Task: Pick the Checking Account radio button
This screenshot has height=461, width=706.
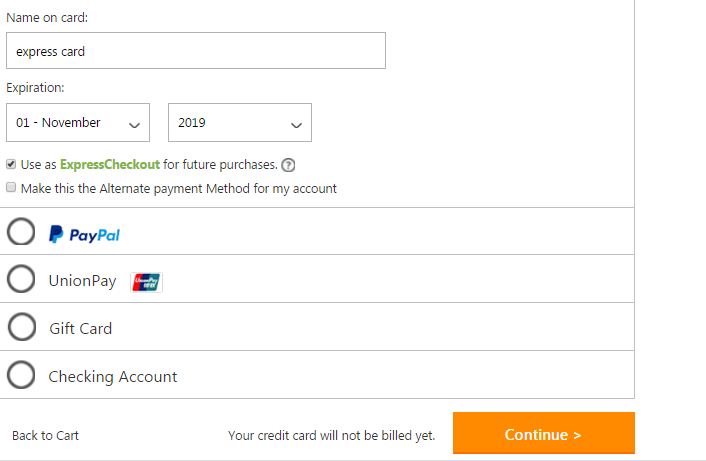Action: click(x=21, y=376)
